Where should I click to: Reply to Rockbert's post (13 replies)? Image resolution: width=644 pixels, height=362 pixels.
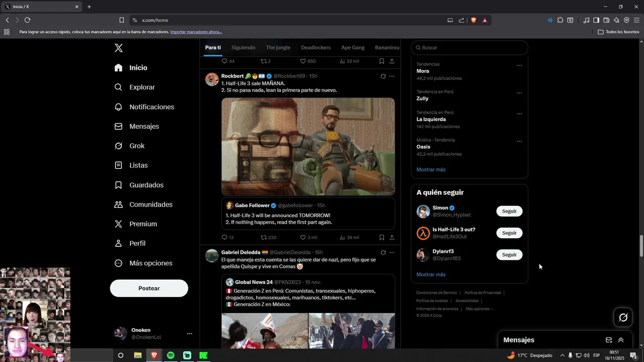227,237
